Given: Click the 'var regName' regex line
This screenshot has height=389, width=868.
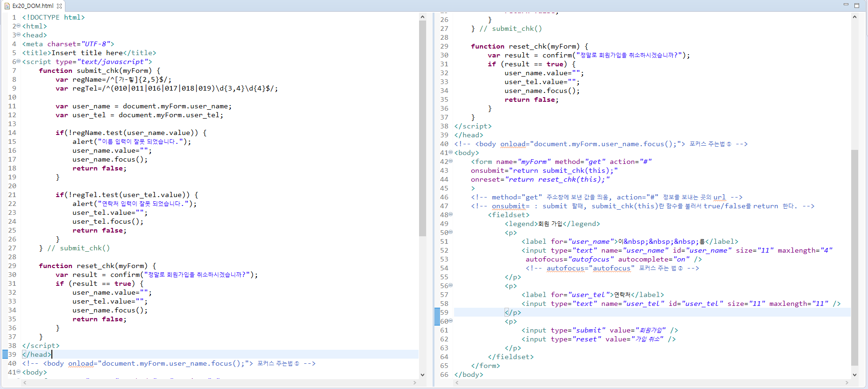Looking at the screenshot, I should (x=114, y=79).
